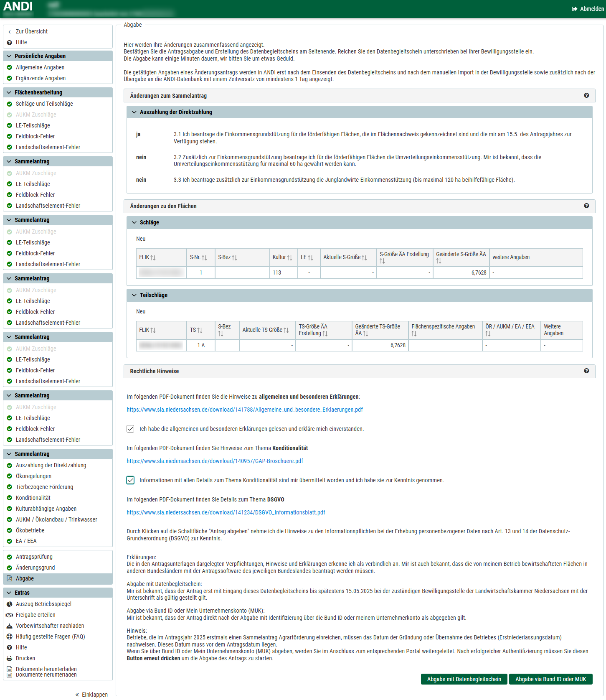Click the help icon beside Änderungen zum Sammelantrag
The image size is (606, 700).
(586, 96)
